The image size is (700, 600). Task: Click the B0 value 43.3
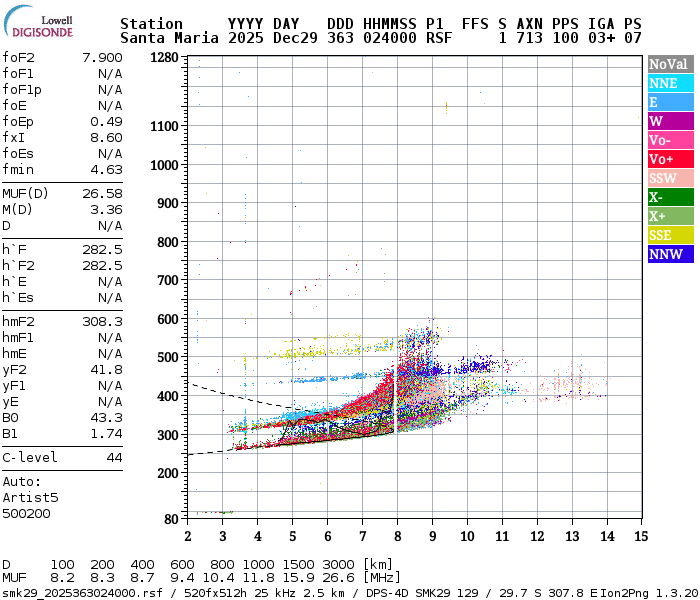[106, 417]
